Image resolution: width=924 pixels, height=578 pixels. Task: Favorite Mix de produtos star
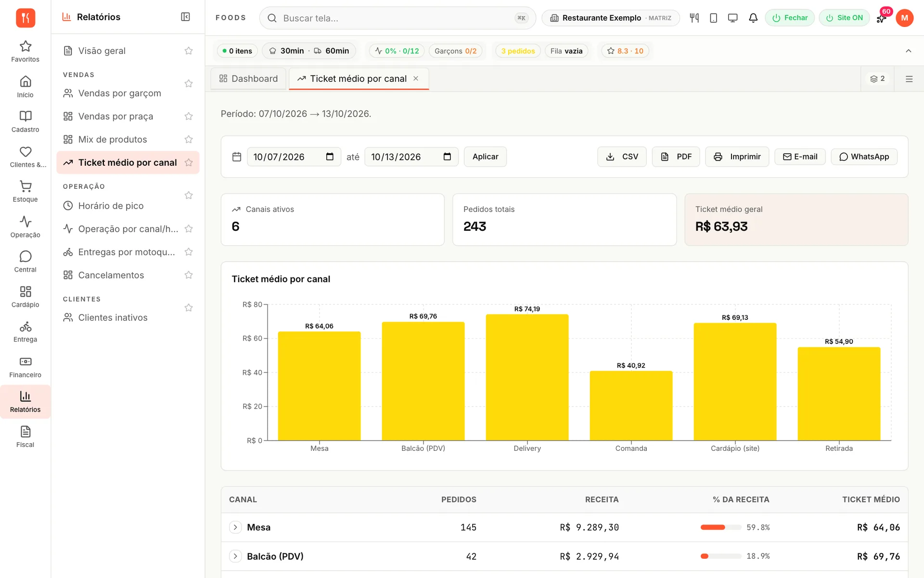point(189,139)
